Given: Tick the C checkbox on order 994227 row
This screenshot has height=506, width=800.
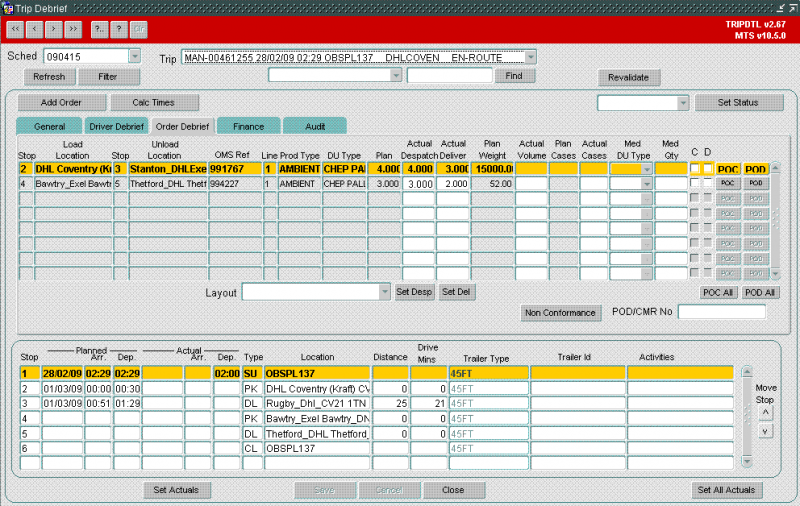Looking at the screenshot, I should click(694, 183).
